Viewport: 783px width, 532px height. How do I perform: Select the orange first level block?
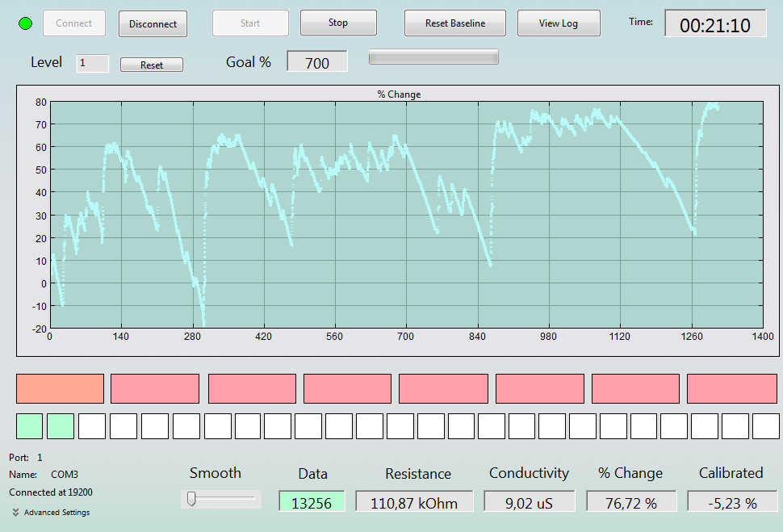click(x=60, y=388)
